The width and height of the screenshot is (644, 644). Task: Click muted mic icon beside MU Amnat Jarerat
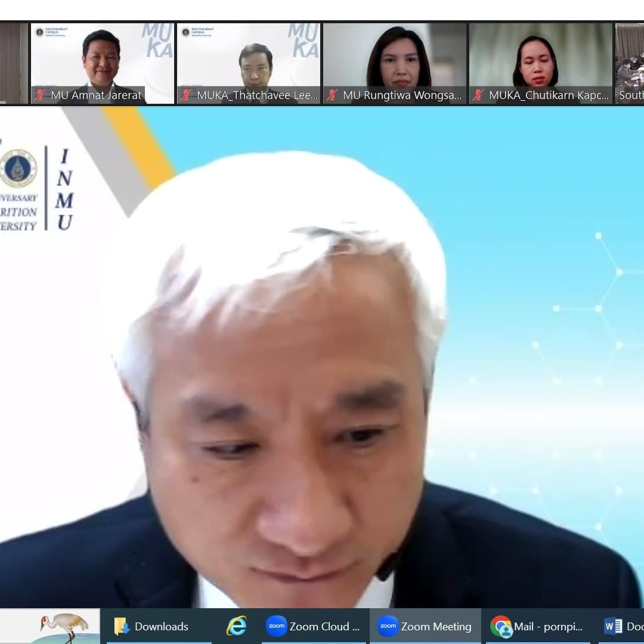tap(41, 95)
